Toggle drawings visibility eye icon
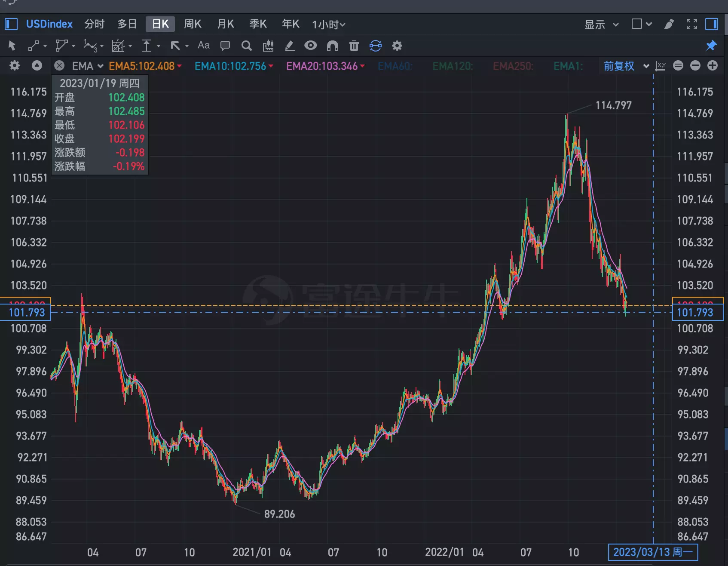Screen dimensions: 728x566 [x=310, y=46]
